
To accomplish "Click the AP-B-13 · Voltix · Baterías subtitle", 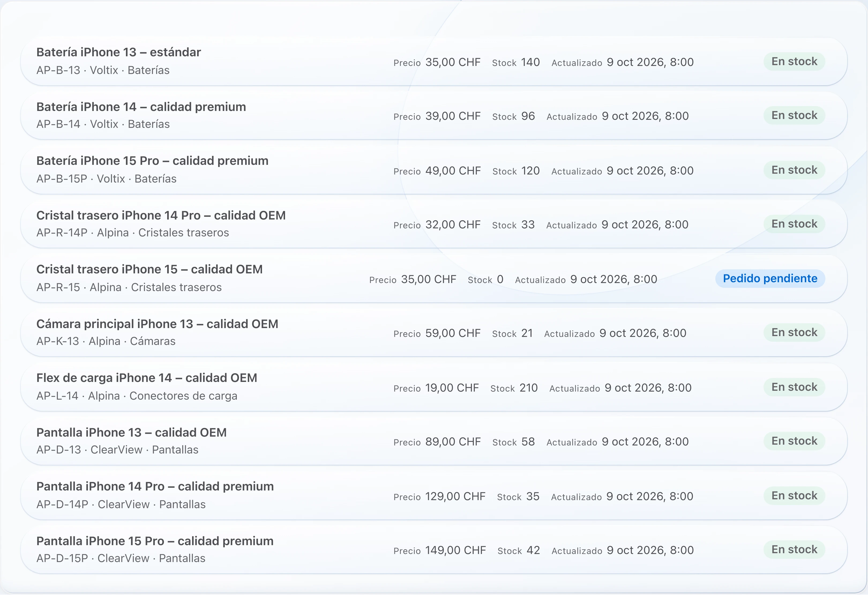I will click(103, 70).
